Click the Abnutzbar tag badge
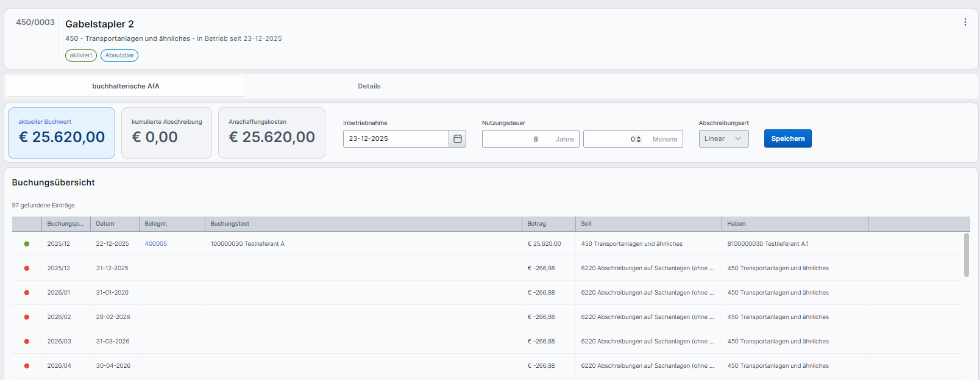 [x=119, y=56]
